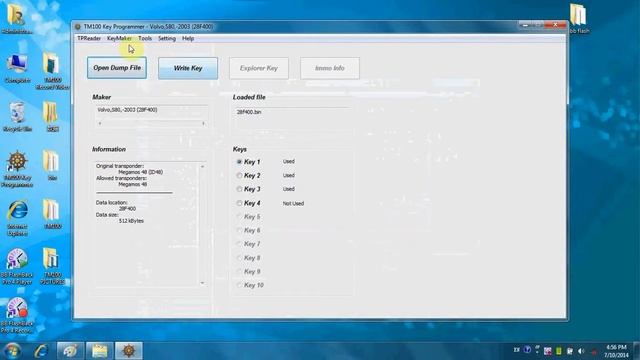Select the Key 1 radio button
Screen dimensions: 640x360
pyautogui.click(x=239, y=162)
